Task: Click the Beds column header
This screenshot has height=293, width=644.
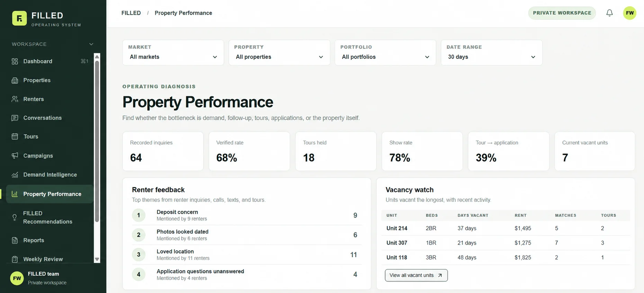Action: pyautogui.click(x=432, y=215)
